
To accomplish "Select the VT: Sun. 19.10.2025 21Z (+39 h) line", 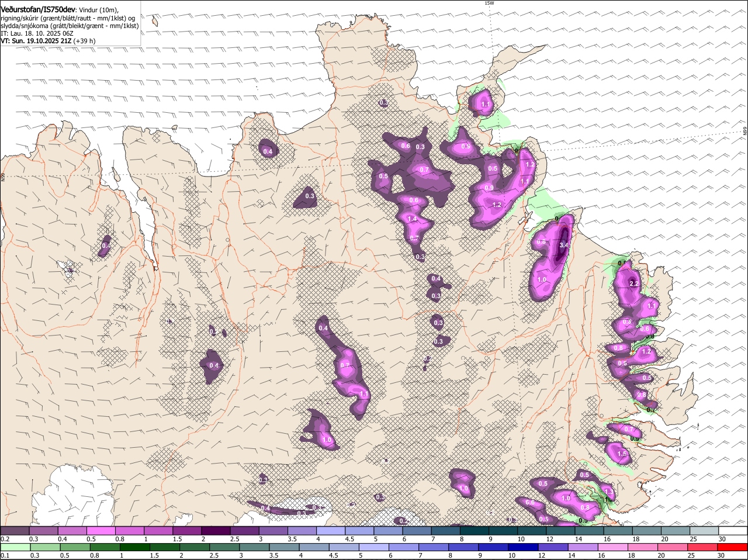I will (48, 41).
